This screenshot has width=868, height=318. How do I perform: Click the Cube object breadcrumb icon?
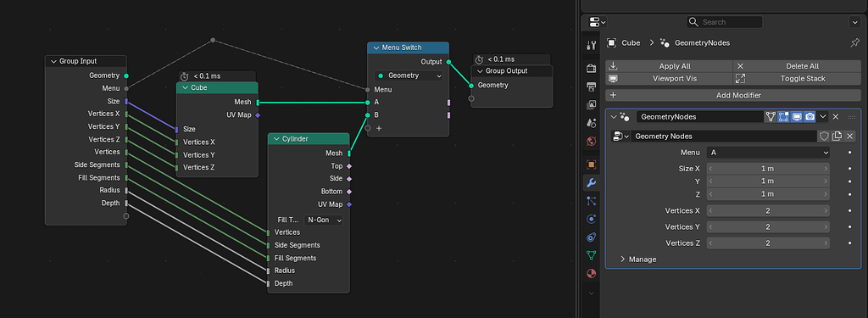click(612, 42)
